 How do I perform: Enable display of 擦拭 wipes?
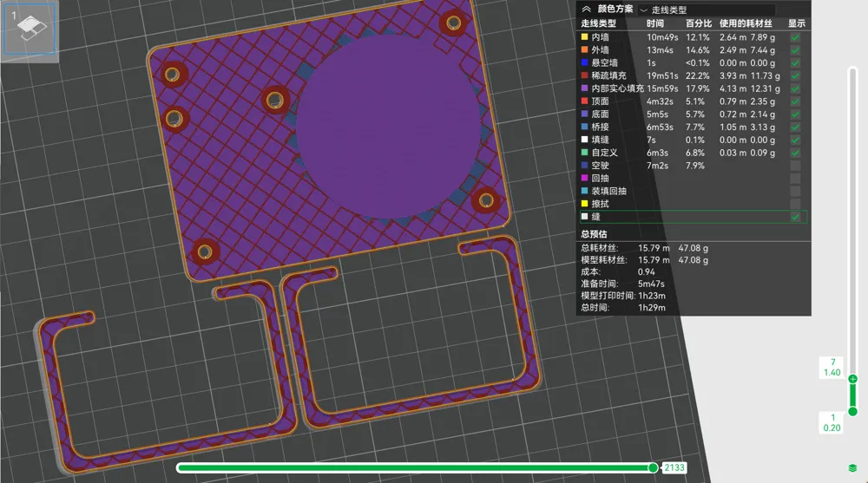(795, 204)
